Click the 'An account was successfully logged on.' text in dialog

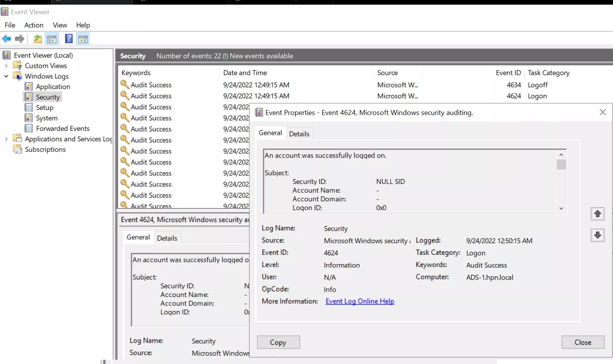click(x=325, y=156)
